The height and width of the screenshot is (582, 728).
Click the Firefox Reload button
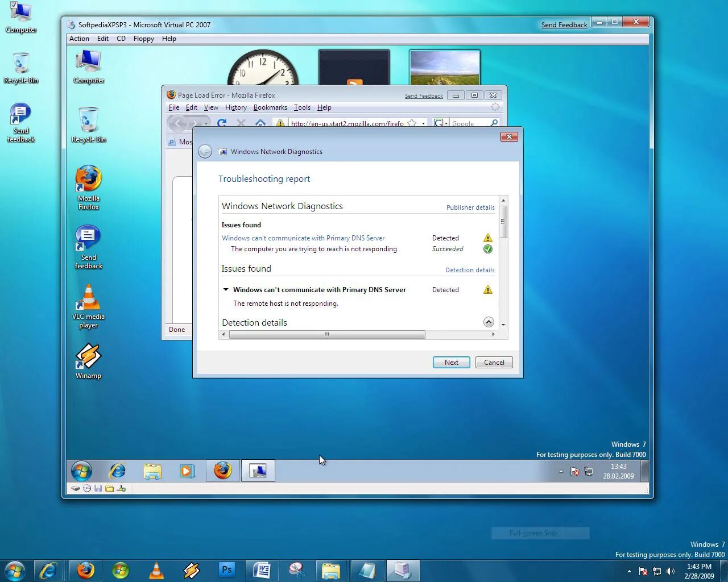222,123
